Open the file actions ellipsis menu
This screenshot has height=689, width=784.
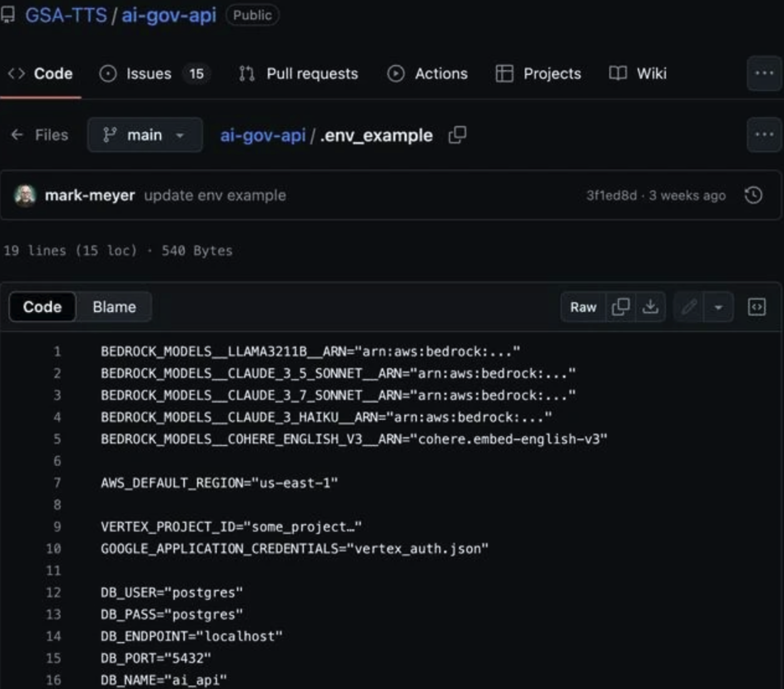[764, 135]
